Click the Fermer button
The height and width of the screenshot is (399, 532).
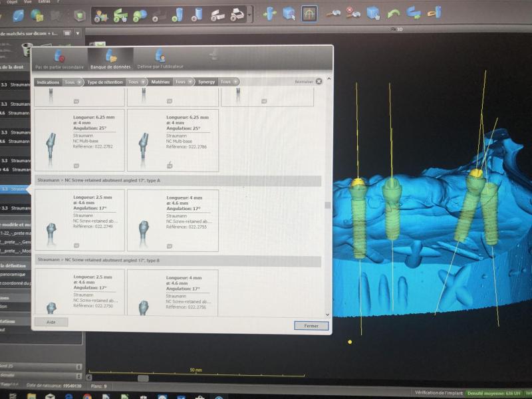(x=311, y=326)
